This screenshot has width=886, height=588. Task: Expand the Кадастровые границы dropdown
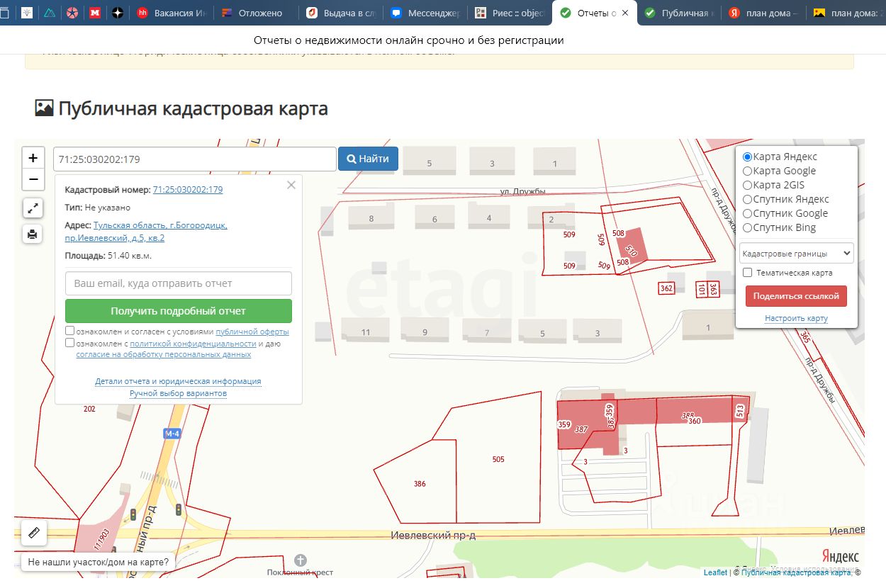pyautogui.click(x=796, y=253)
